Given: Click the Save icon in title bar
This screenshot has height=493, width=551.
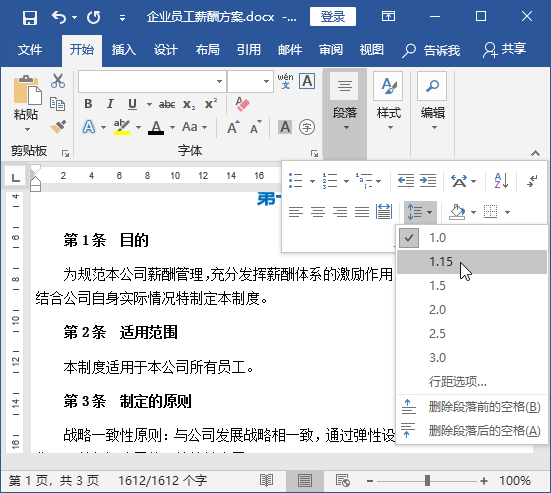Looking at the screenshot, I should point(30,17).
